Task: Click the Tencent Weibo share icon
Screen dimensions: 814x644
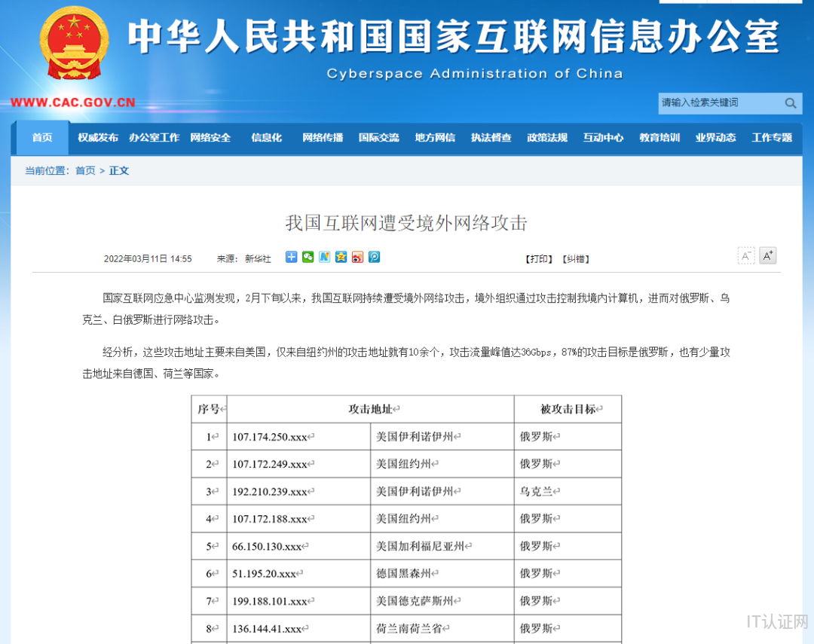Action: [374, 258]
